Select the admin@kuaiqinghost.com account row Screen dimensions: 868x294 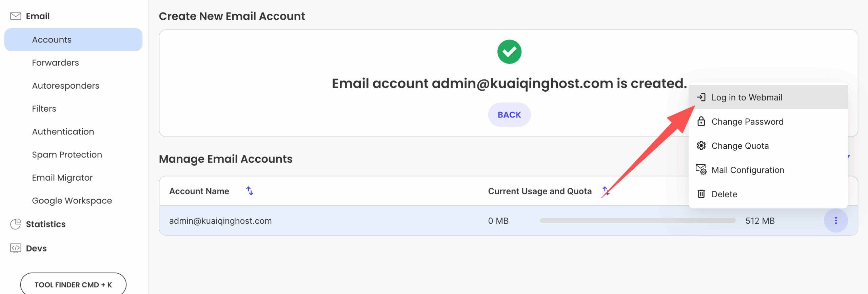(220, 221)
